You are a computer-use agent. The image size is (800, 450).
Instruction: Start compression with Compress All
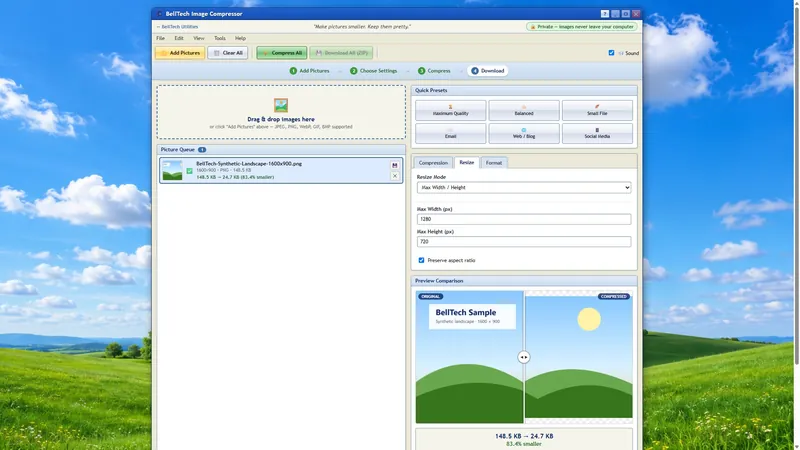click(x=282, y=53)
